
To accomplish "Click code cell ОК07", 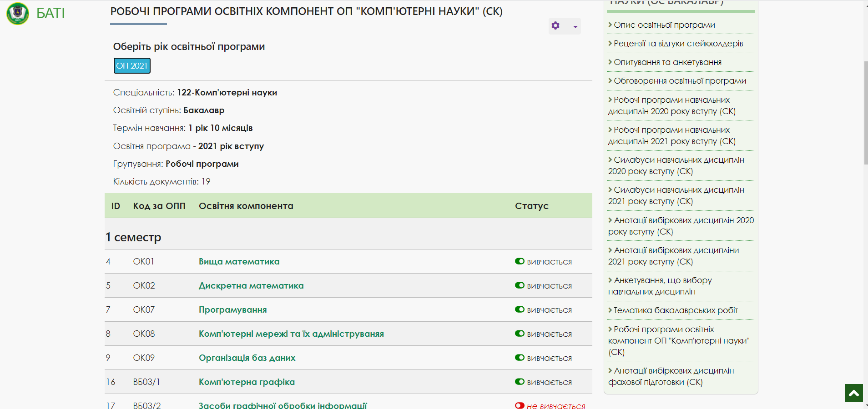I will 144,309.
